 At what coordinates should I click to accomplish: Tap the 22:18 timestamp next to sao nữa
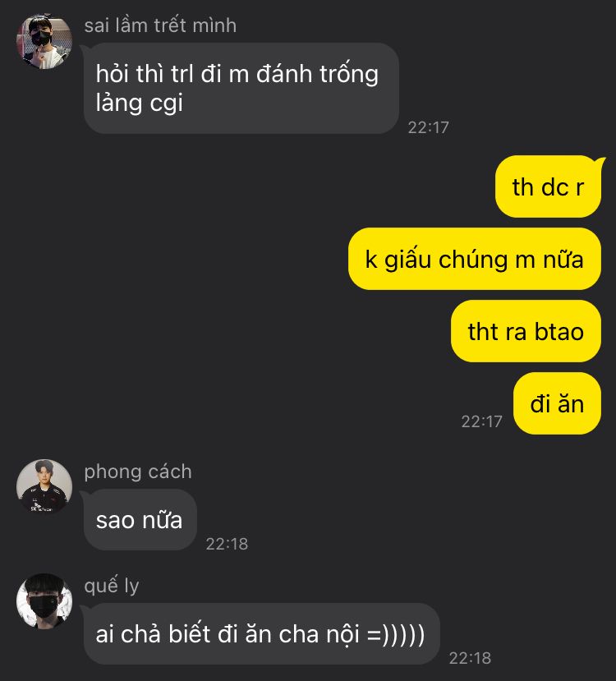[227, 544]
